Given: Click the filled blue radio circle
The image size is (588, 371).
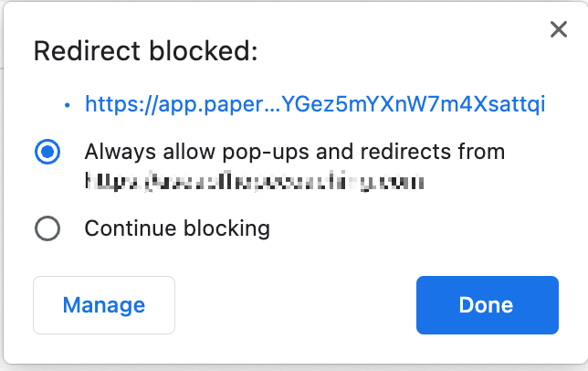Looking at the screenshot, I should pos(47,152).
